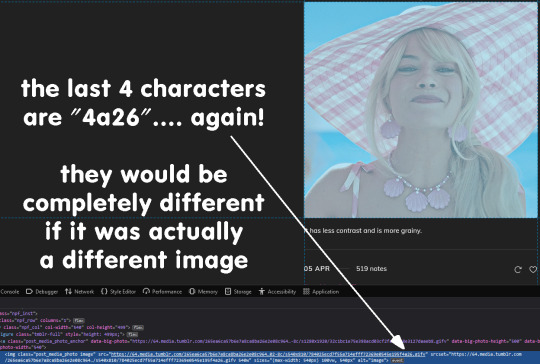Toggle the flex badge on tmblr-full figure
Image resolution: width=540 pixels, height=364 pixels.
coord(132,334)
